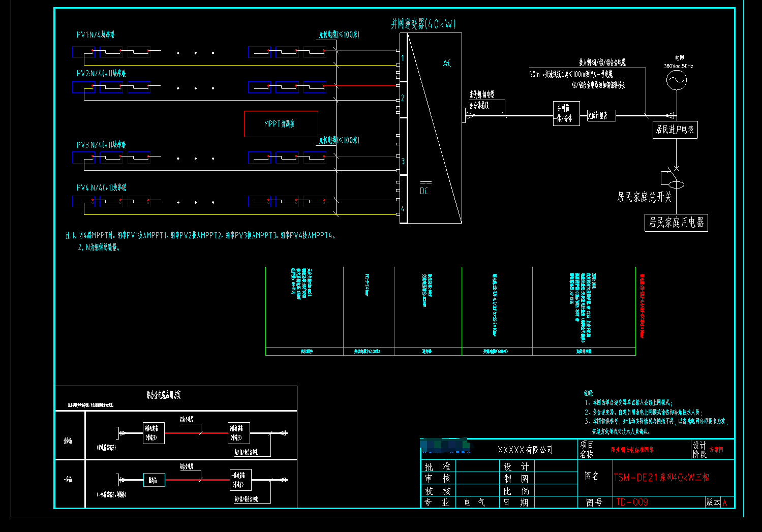Click MPPT input number 4 on inverter
The width and height of the screenshot is (762, 532).
tap(403, 208)
